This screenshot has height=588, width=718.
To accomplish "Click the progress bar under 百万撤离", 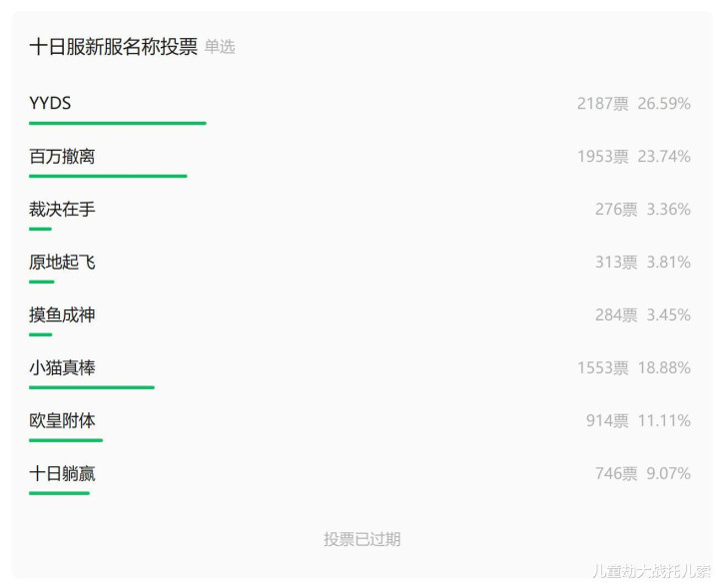I will click(108, 176).
